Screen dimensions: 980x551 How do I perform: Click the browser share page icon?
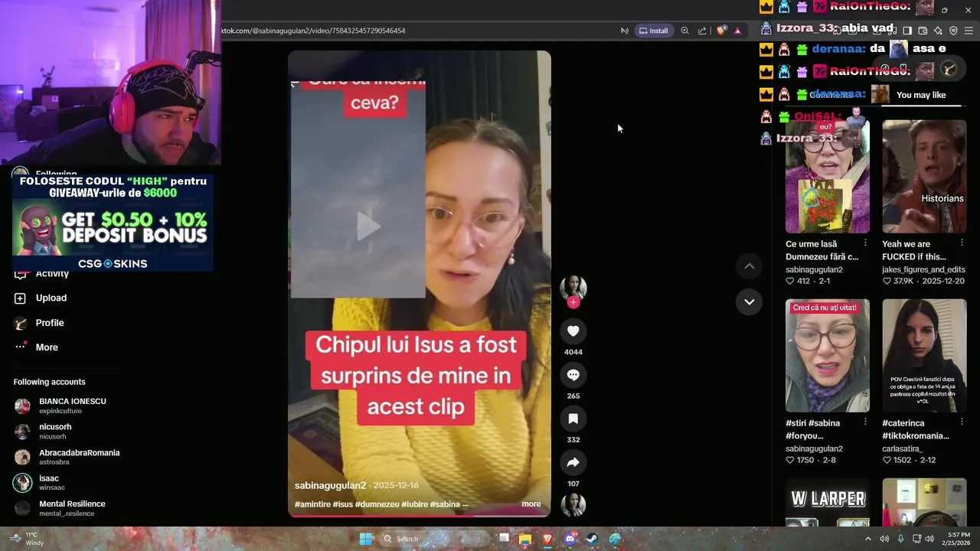tap(702, 31)
